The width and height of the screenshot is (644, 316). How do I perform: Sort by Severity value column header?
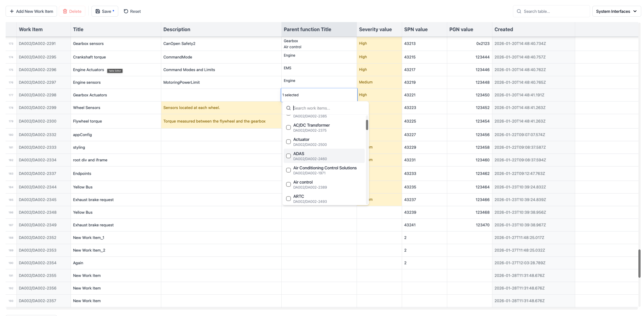375,29
